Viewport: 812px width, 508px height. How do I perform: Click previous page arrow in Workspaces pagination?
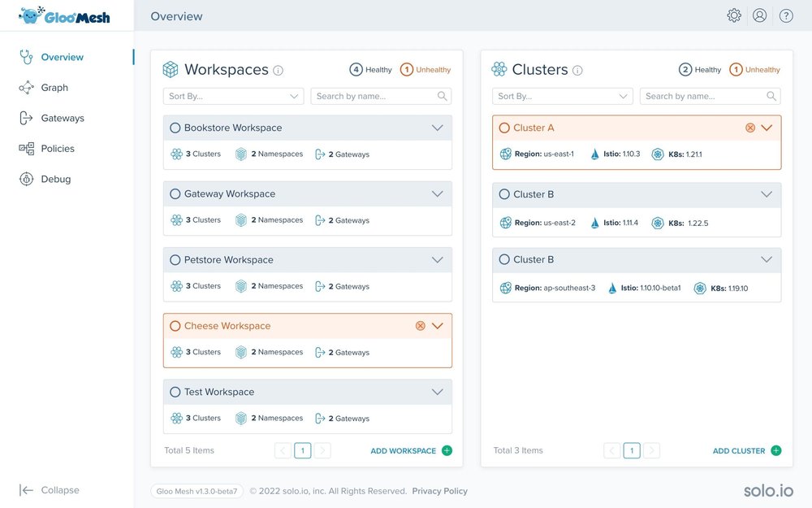[283, 450]
